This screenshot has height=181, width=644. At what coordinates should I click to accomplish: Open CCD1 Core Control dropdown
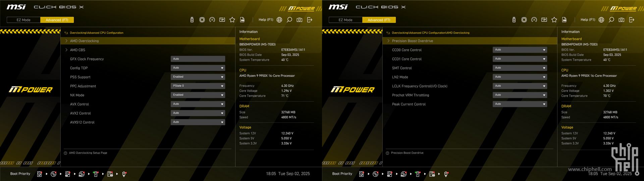pyautogui.click(x=520, y=59)
